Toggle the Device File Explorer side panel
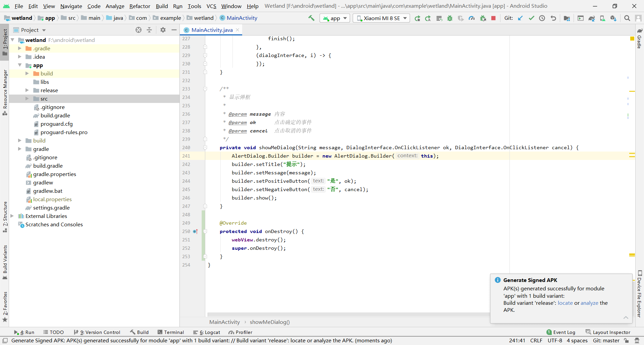The image size is (644, 345). (x=640, y=294)
